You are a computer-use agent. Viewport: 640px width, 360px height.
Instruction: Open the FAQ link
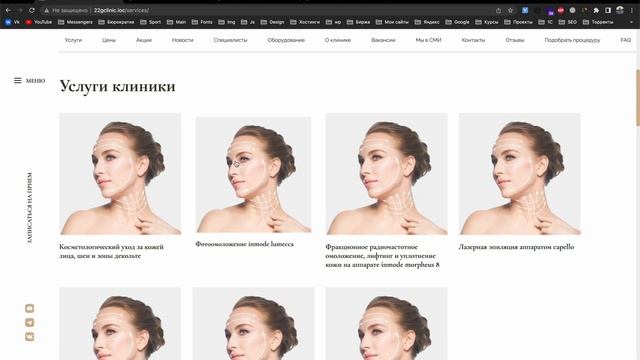click(x=626, y=40)
